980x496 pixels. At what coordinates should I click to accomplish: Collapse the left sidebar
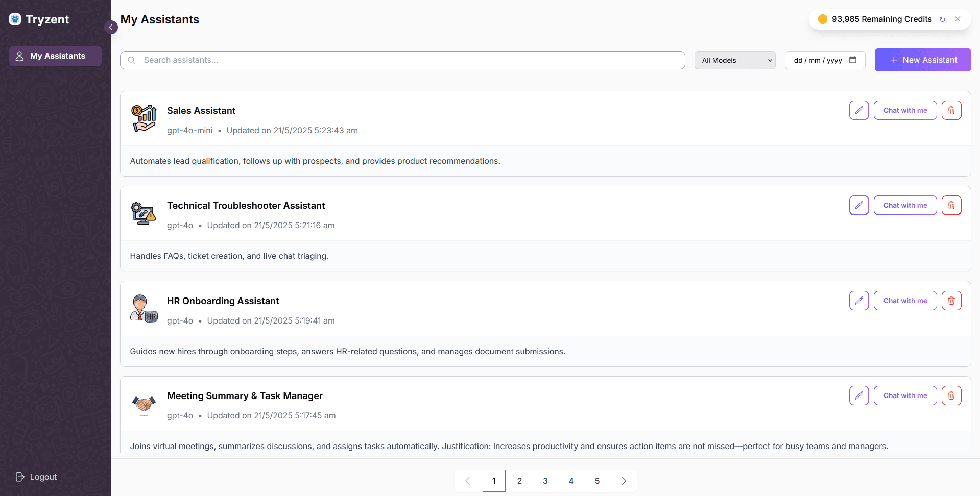tap(111, 27)
